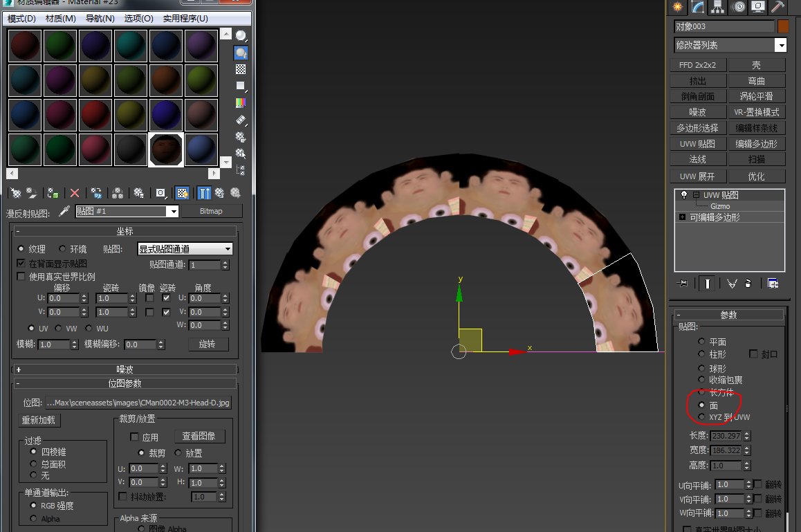Click the orange object color swatch
Screen dimensions: 801x532
tap(783, 26)
